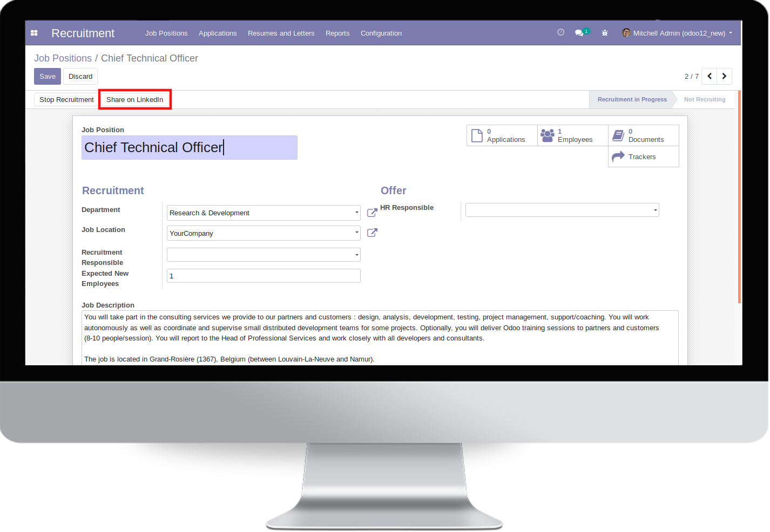Open the apps grid menu icon
The image size is (770, 532).
[x=34, y=33]
